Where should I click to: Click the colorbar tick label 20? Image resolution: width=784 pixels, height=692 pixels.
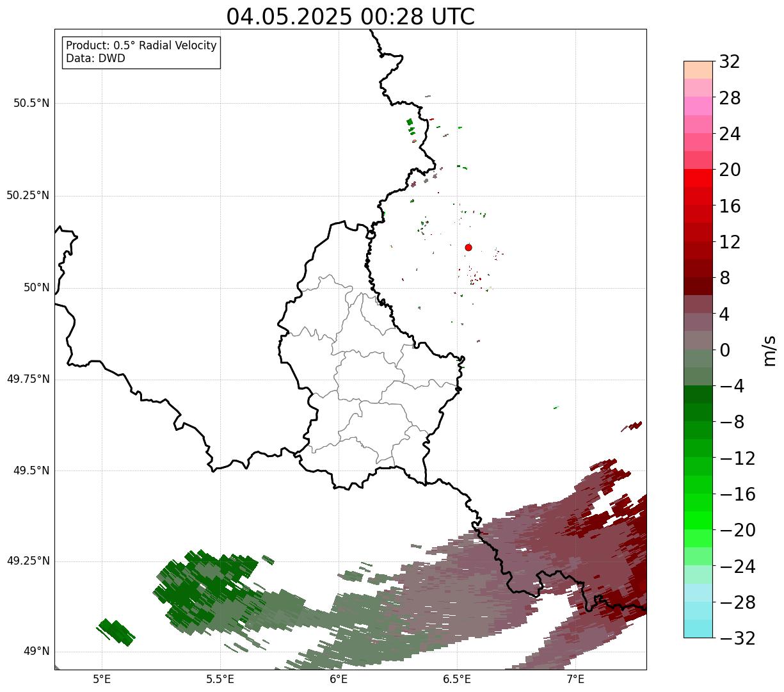[x=730, y=170]
